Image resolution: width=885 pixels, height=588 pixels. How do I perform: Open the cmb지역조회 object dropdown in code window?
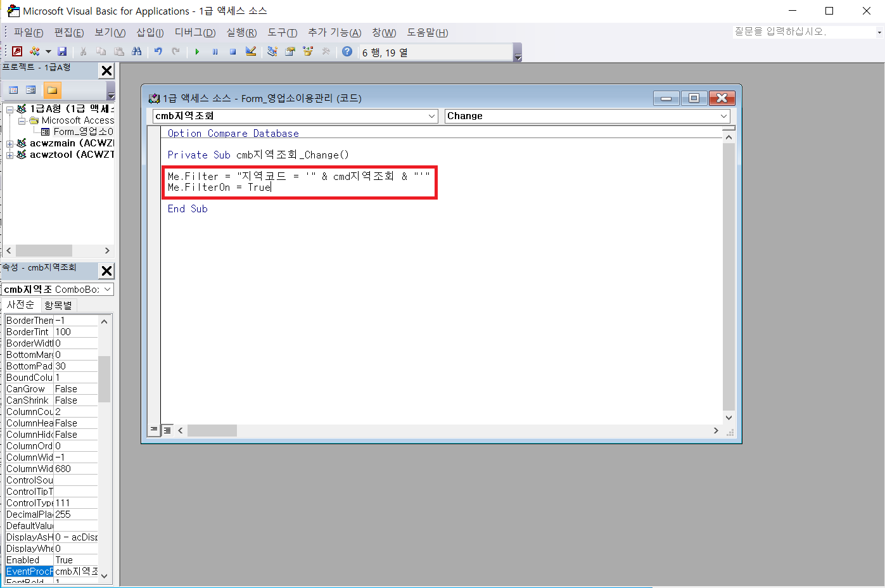[432, 116]
